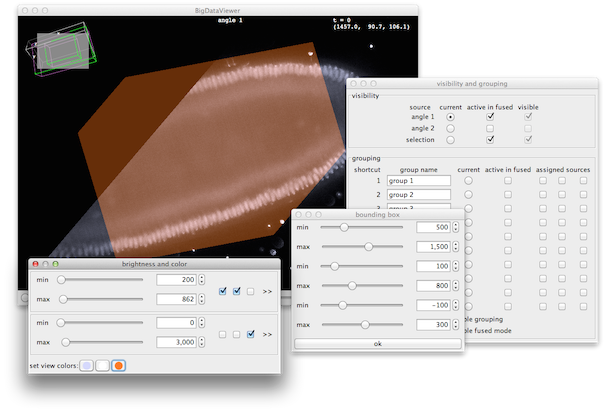Expand first brightness group with >> arrows
Viewport: 605px width, 413px height.
tap(267, 291)
